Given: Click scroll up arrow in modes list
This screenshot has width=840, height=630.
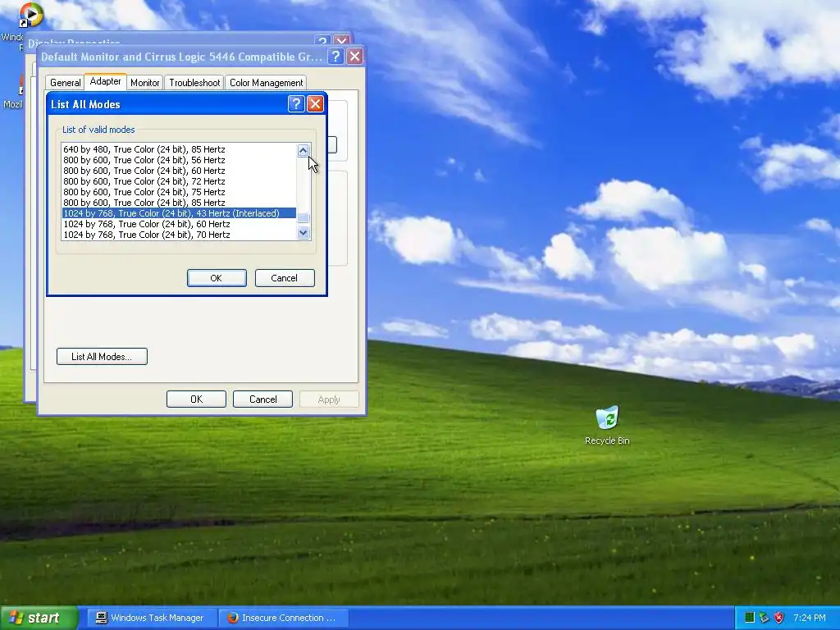Looking at the screenshot, I should tap(304, 151).
